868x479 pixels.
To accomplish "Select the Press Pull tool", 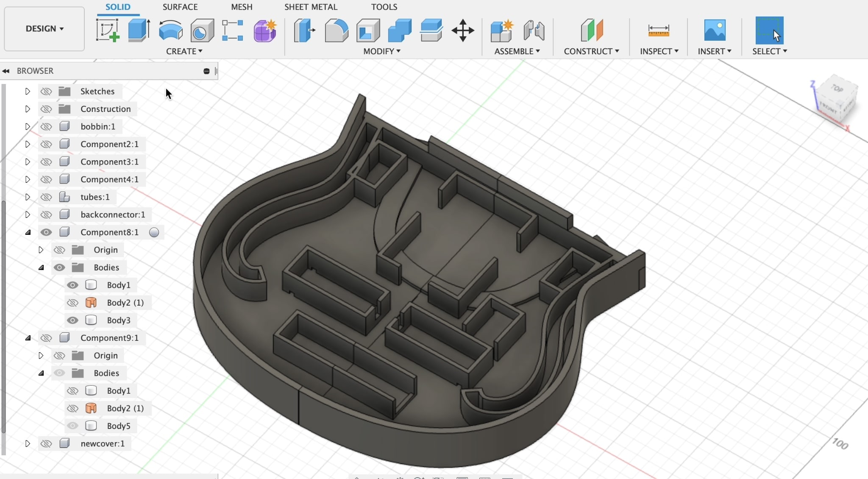I will tap(304, 30).
